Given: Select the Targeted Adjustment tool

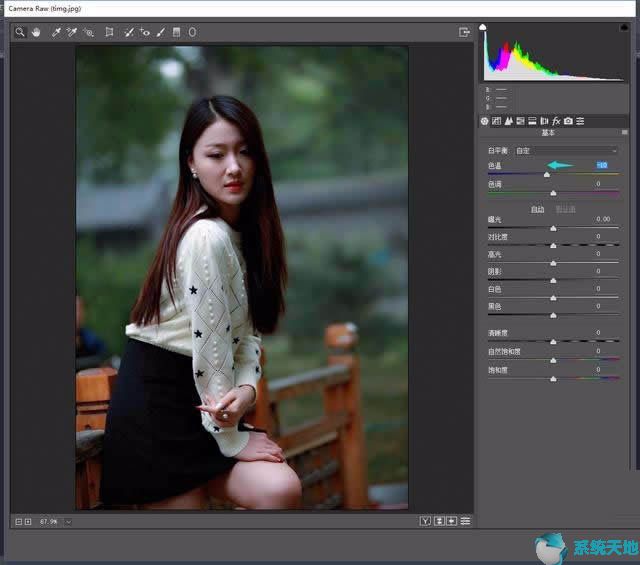Looking at the screenshot, I should 89,32.
